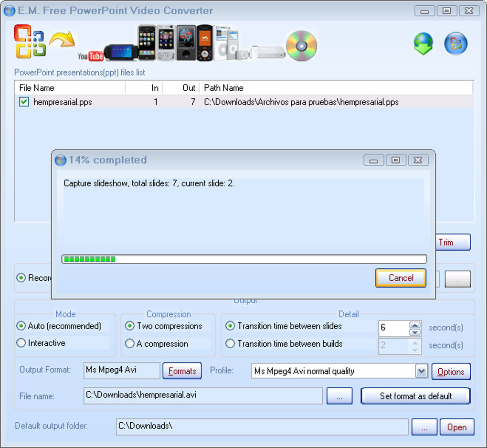Viewport: 487px width, 448px height.
Task: Click the In column header
Action: (x=144, y=88)
